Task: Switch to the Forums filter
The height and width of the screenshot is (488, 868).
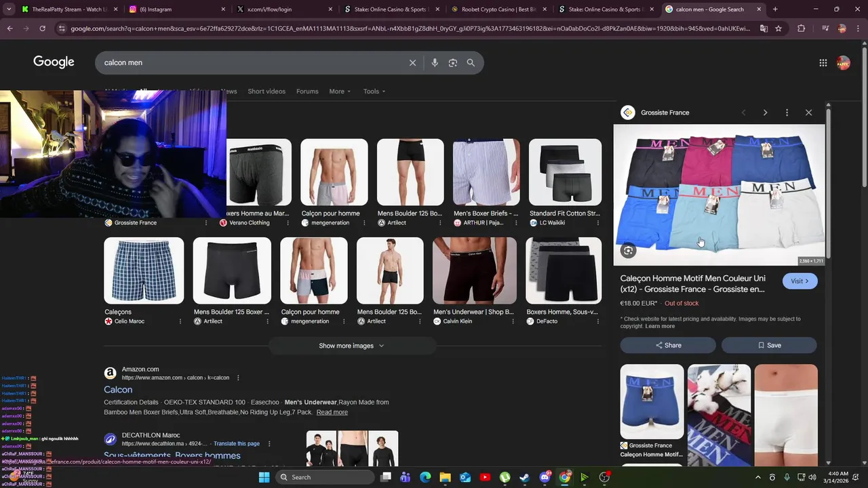Action: [x=307, y=91]
